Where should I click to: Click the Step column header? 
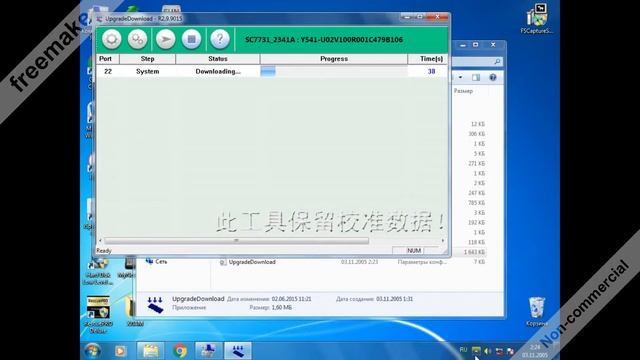(147, 59)
